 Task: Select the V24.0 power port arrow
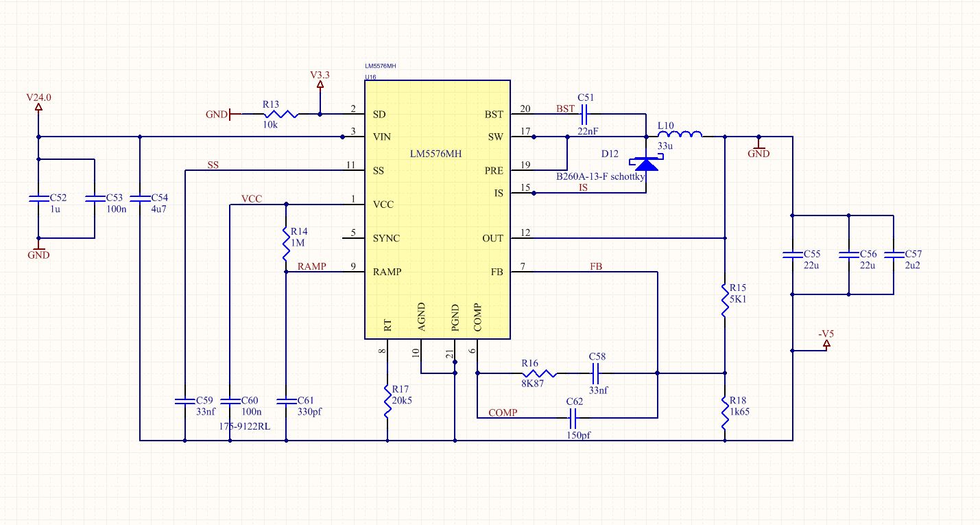pos(38,108)
